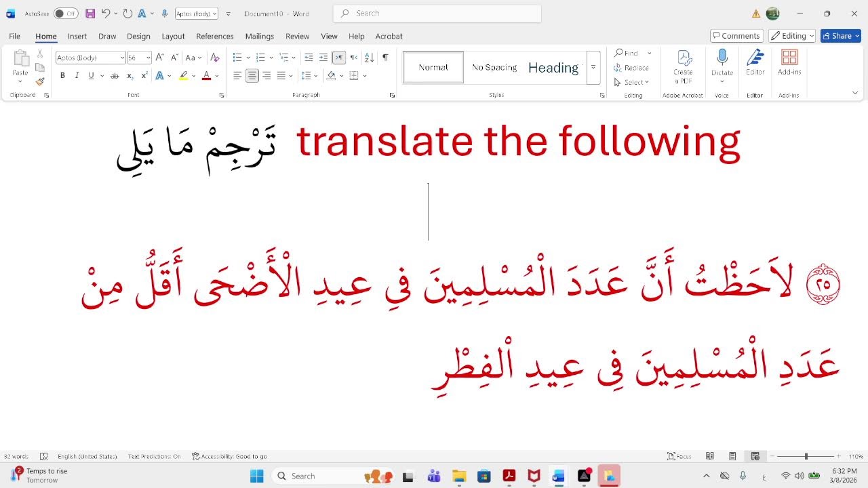
Task: Open the Comments pane
Action: 736,36
